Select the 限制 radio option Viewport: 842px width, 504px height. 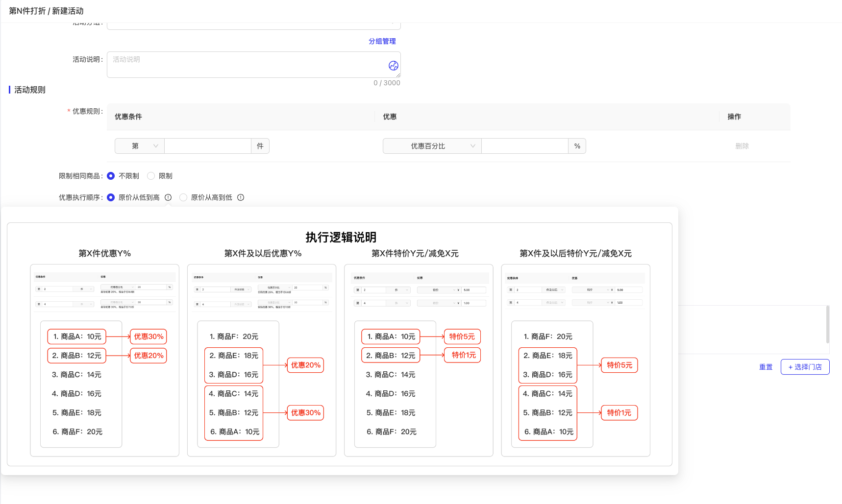[151, 176]
